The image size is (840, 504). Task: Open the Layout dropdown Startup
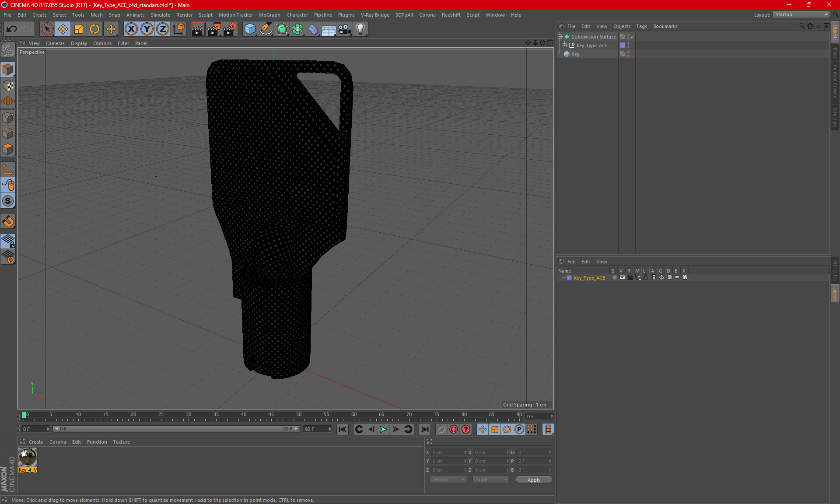tap(801, 14)
